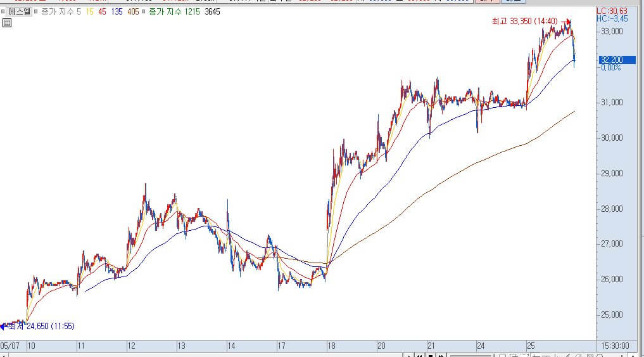Click the 26,000 price axis label
The height and width of the screenshot is (357, 644).
coord(612,279)
